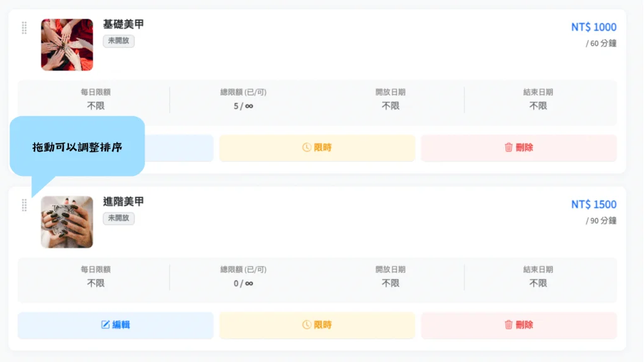Select the 進階美甲 service title
Screen dimensions: 644x362
pyautogui.click(x=123, y=202)
